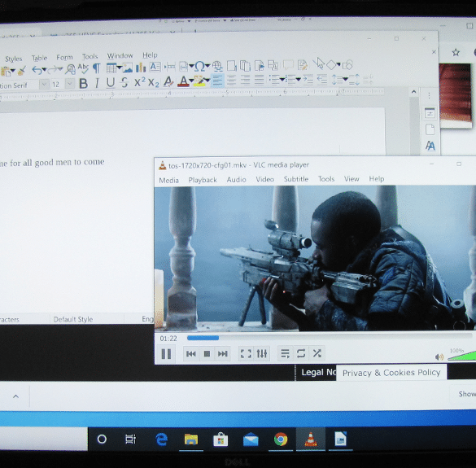Expand the Undo history dropdown arrow
The height and width of the screenshot is (468, 476).
click(44, 70)
